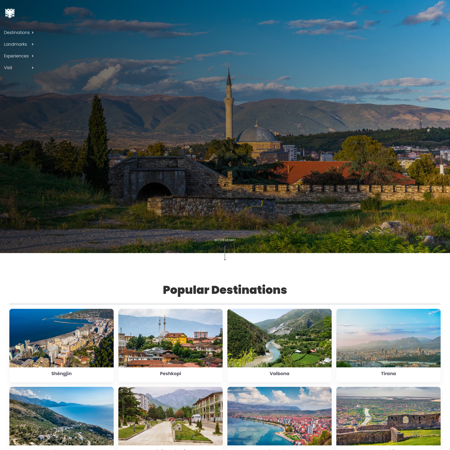Open the Experiences menu item
This screenshot has width=450, height=450.
pyautogui.click(x=16, y=56)
